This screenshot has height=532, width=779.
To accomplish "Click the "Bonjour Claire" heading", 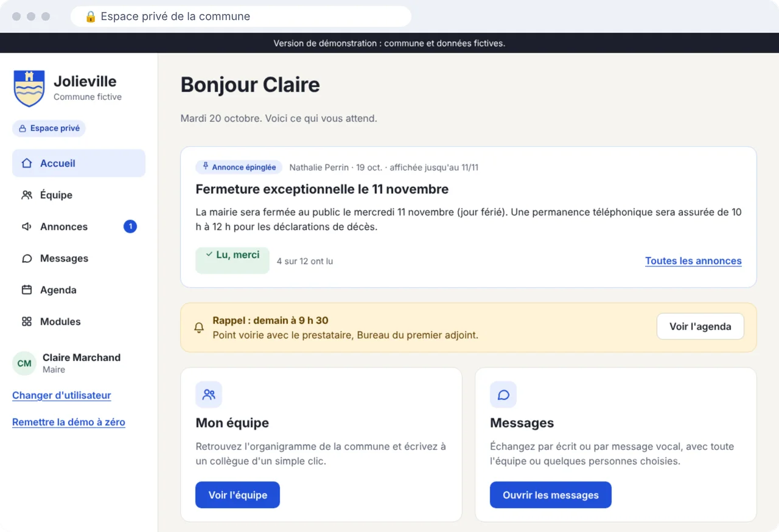I will 250,85.
